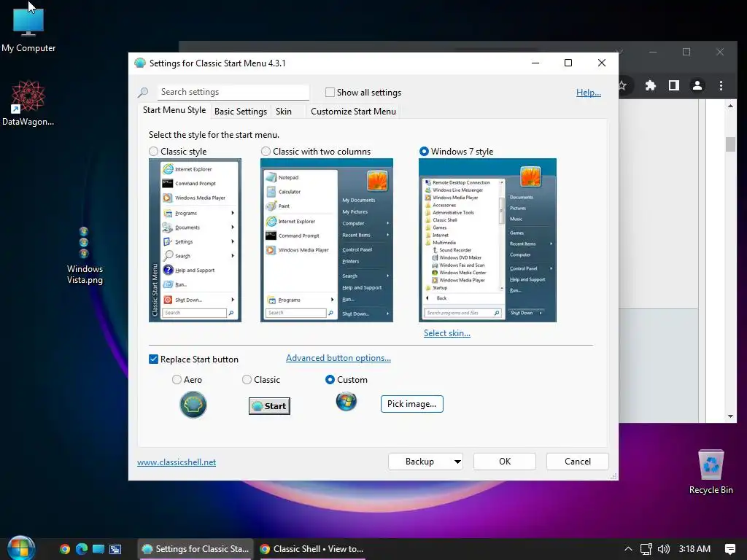Choose the Classic start button radio option
The height and width of the screenshot is (560, 747).
tap(247, 379)
